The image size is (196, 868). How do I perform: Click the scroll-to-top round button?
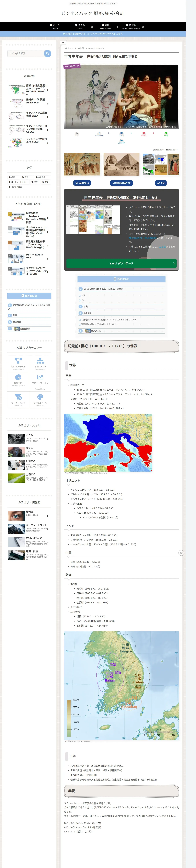[181, 553]
